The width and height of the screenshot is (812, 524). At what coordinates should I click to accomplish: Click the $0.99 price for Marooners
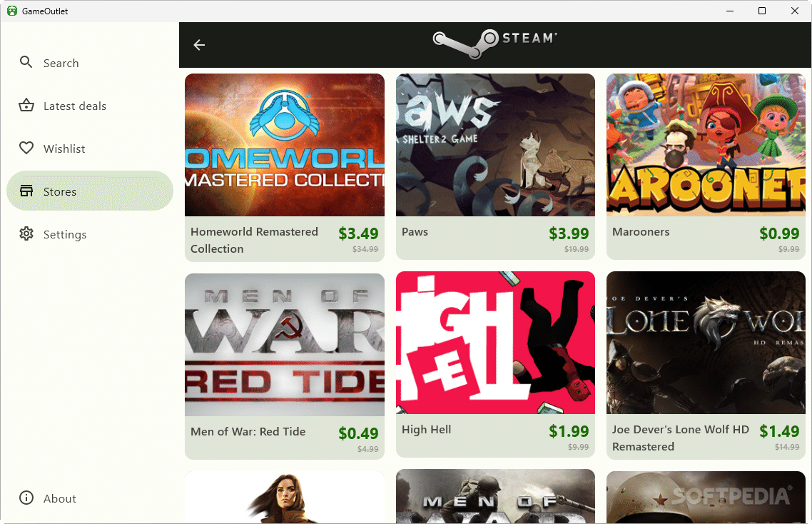pos(779,233)
